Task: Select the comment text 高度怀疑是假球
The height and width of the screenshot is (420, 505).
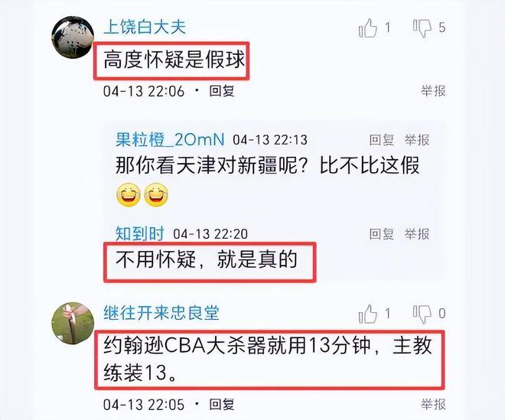Action: click(x=174, y=60)
